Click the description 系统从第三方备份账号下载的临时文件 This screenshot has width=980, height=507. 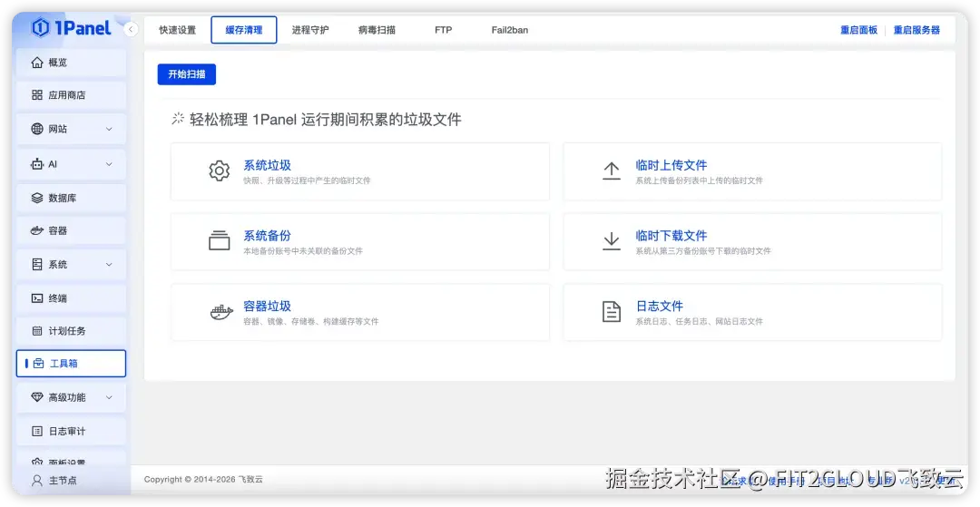[703, 251]
